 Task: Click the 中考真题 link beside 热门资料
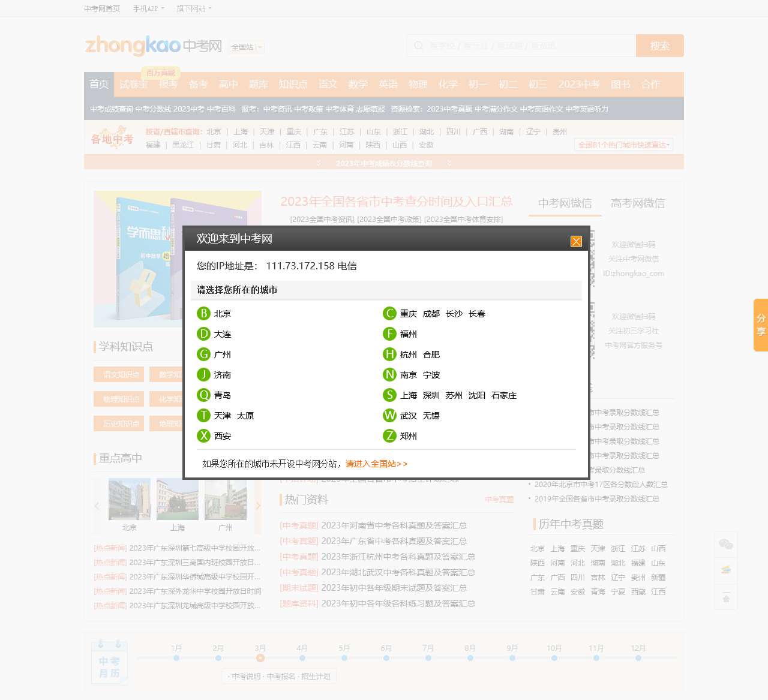tap(499, 500)
